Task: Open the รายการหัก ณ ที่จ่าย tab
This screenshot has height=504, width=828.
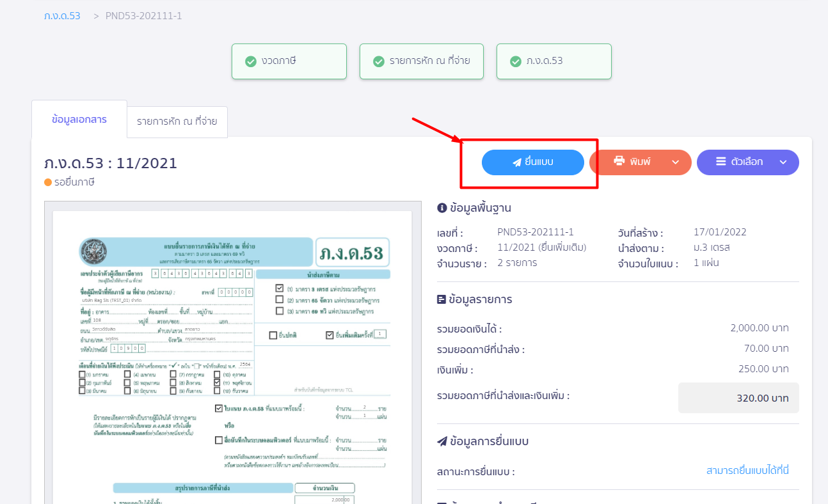Action: click(177, 122)
